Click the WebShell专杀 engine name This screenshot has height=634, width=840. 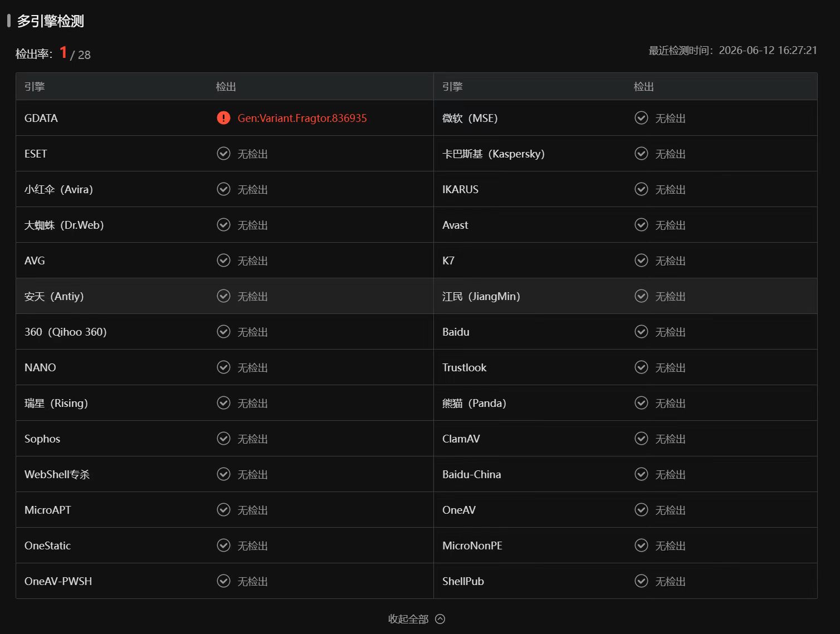click(57, 474)
